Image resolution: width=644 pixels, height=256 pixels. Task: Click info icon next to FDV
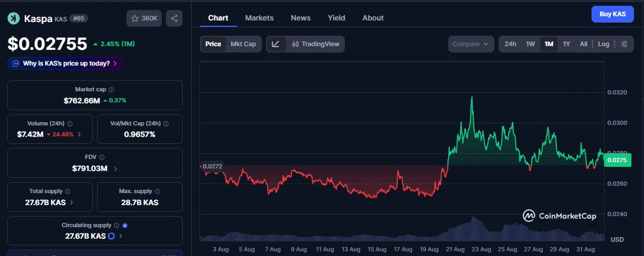102,157
